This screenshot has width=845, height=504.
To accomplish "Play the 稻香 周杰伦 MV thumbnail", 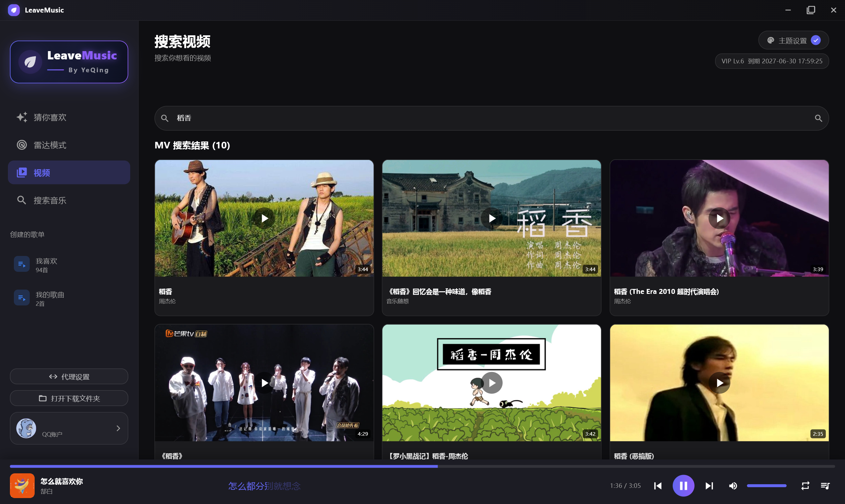I will (x=264, y=218).
